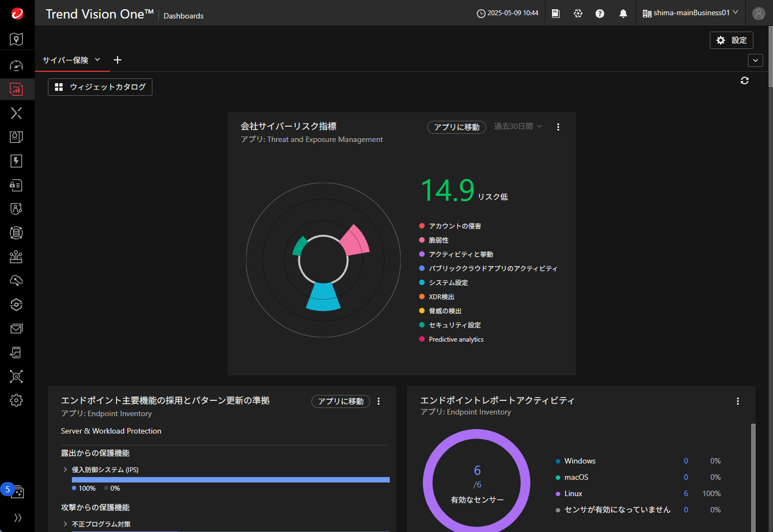Click the pink segment of risk chart

(x=356, y=241)
